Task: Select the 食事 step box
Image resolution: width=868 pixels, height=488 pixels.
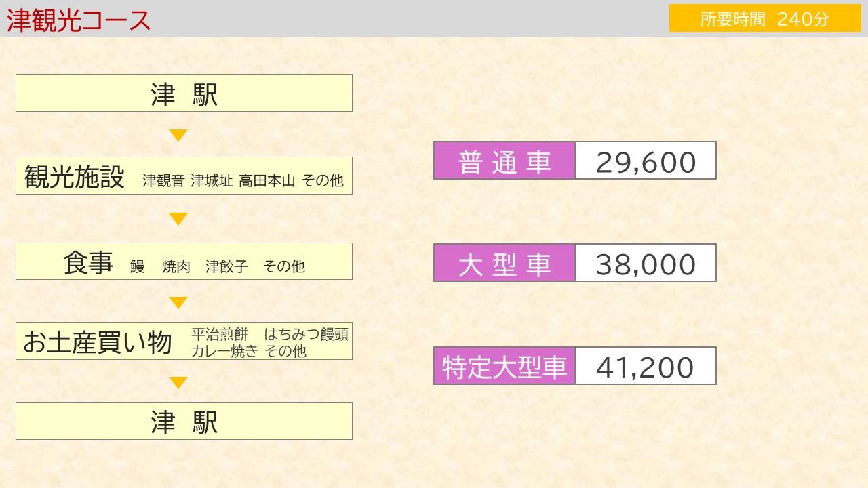Action: (184, 261)
